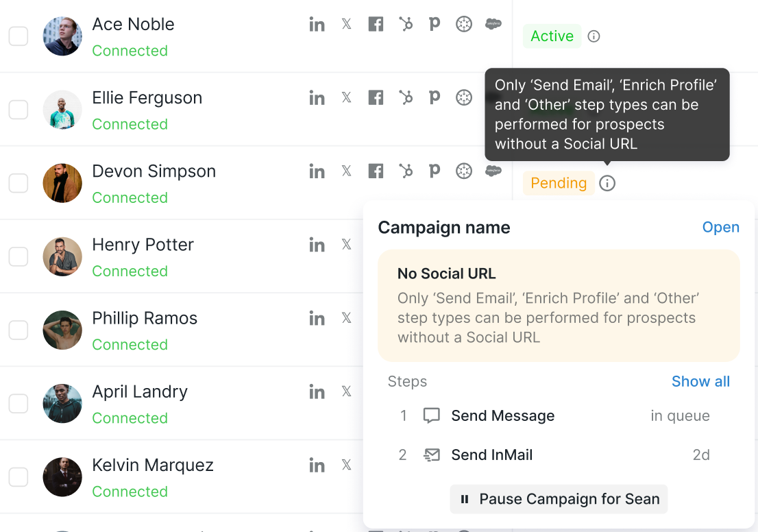The height and width of the screenshot is (532, 758).
Task: Click April Landry's avatar
Action: 62,404
